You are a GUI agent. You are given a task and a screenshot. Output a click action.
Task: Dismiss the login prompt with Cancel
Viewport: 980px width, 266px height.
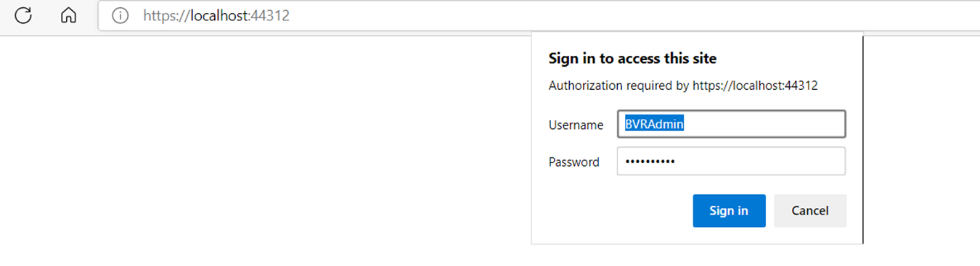810,211
